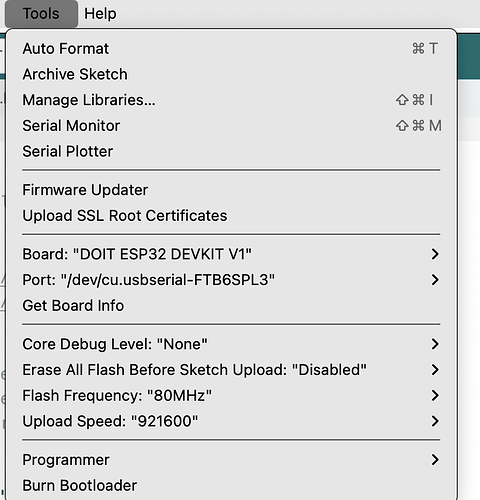Start the Firmware Updater
This screenshot has height=500, width=480.
point(231,190)
